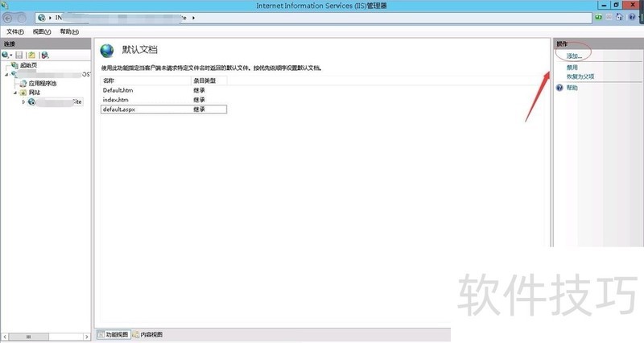The width and height of the screenshot is (644, 343).
Task: Click the blue help icon in top toolbar
Action: (632, 17)
